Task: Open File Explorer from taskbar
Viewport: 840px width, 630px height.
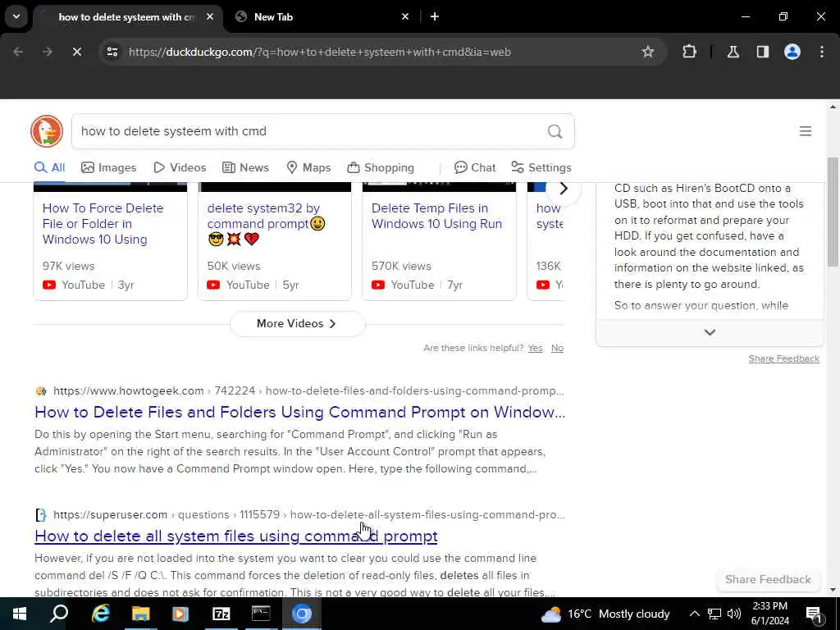Action: pyautogui.click(x=140, y=614)
